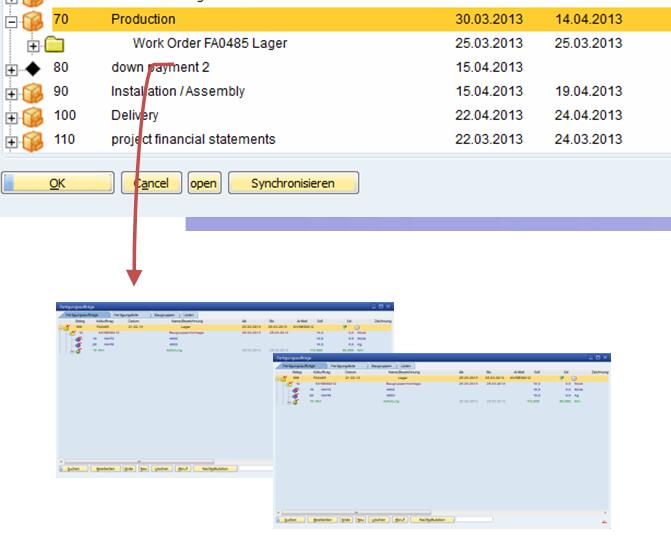
Task: Click position number 70
Action: coord(61,19)
